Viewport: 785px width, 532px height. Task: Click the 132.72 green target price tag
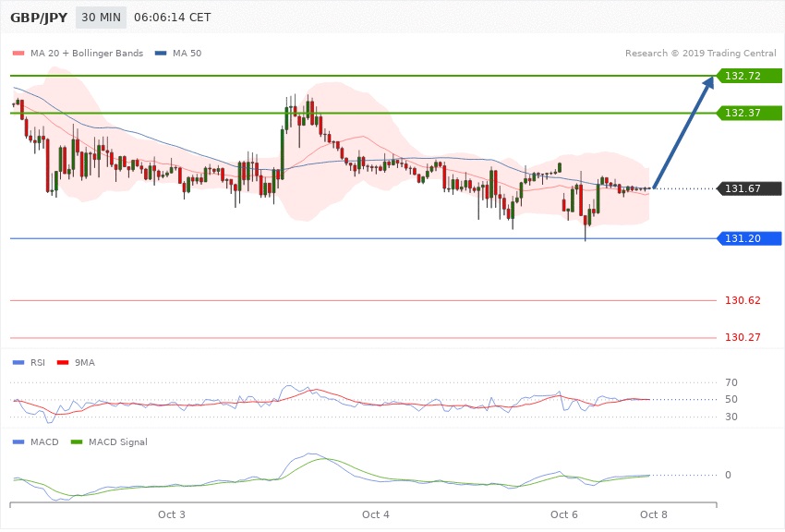[748, 76]
